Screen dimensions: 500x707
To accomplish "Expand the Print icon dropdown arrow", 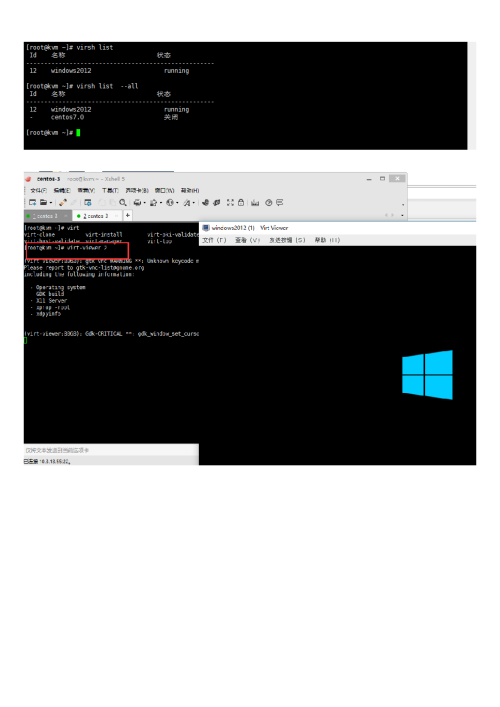I will [144, 203].
